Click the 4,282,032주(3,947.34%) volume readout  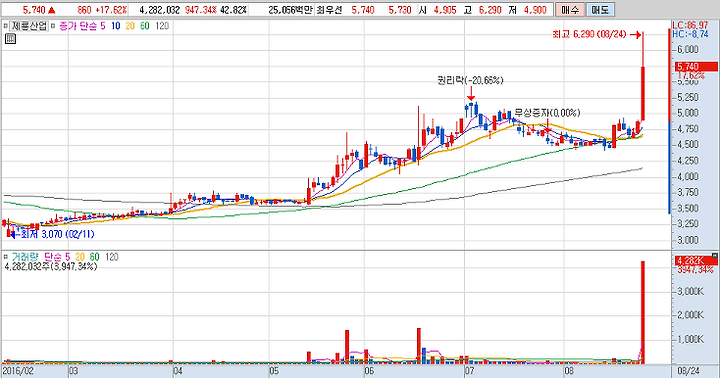click(51, 266)
